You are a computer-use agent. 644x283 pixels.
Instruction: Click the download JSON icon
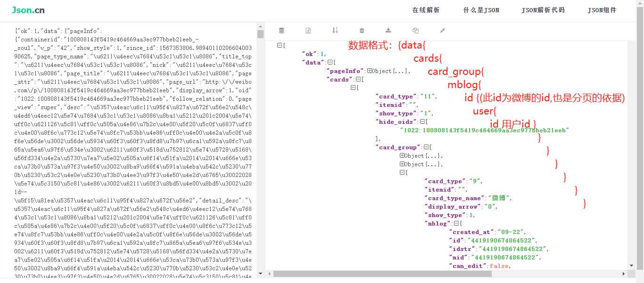point(388,31)
